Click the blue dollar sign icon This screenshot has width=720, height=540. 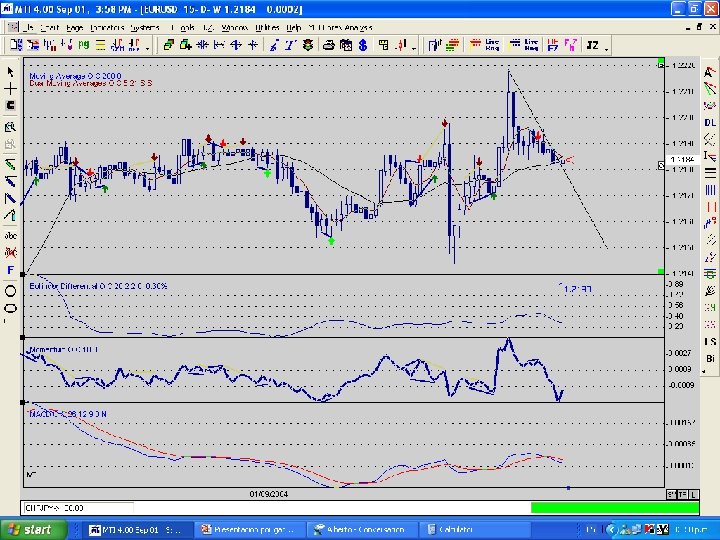(363, 45)
